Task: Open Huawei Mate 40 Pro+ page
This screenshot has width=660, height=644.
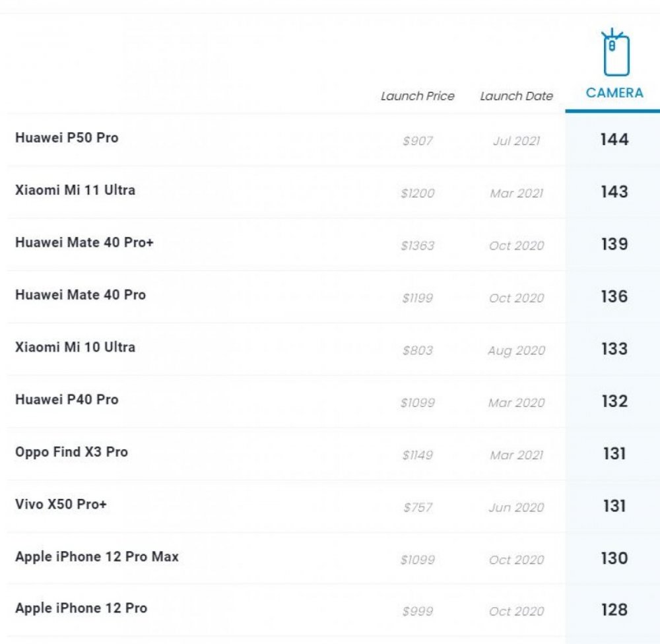Action: (84, 242)
